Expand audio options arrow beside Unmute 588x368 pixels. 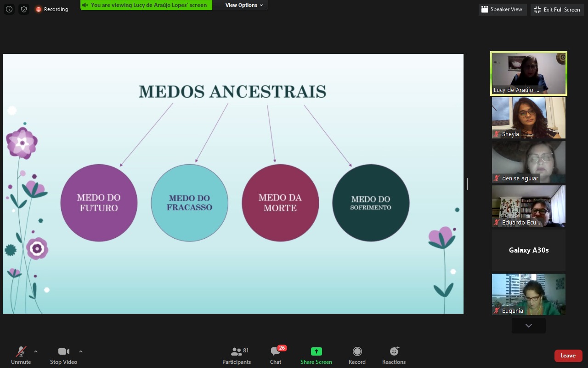click(36, 352)
